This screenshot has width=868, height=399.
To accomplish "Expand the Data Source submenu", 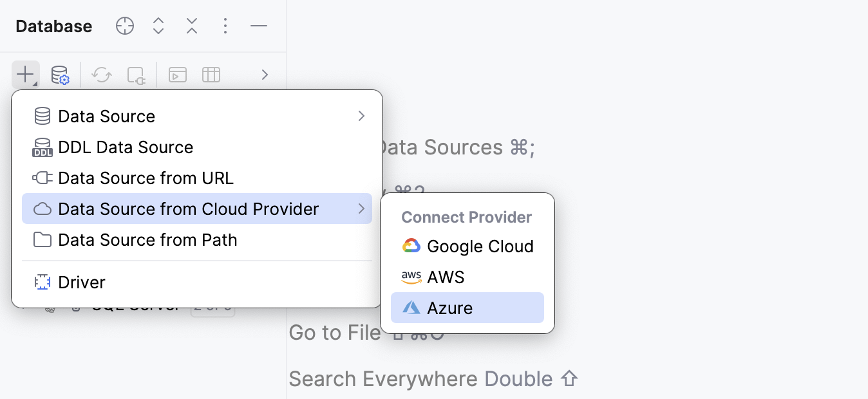I will point(107,116).
